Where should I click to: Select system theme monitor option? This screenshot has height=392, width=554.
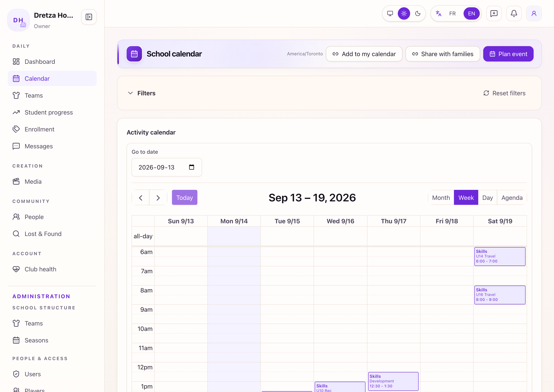pos(390,13)
